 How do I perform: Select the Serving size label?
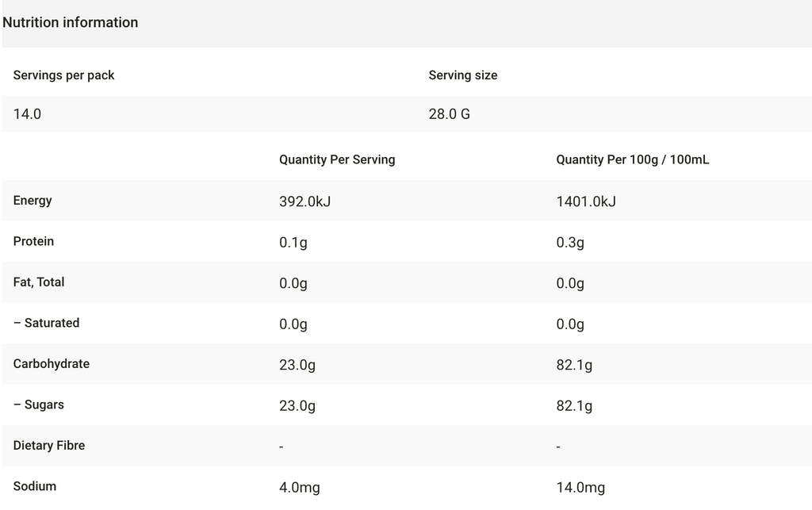click(x=463, y=75)
